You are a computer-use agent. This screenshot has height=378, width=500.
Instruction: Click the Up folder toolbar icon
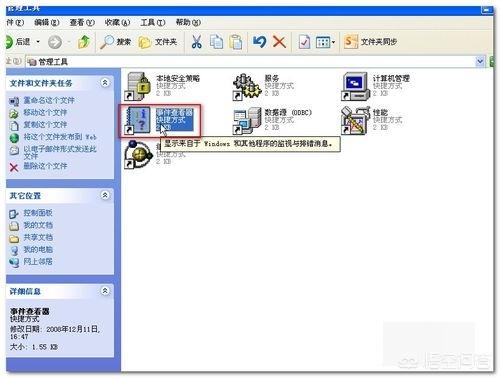pos(83,42)
